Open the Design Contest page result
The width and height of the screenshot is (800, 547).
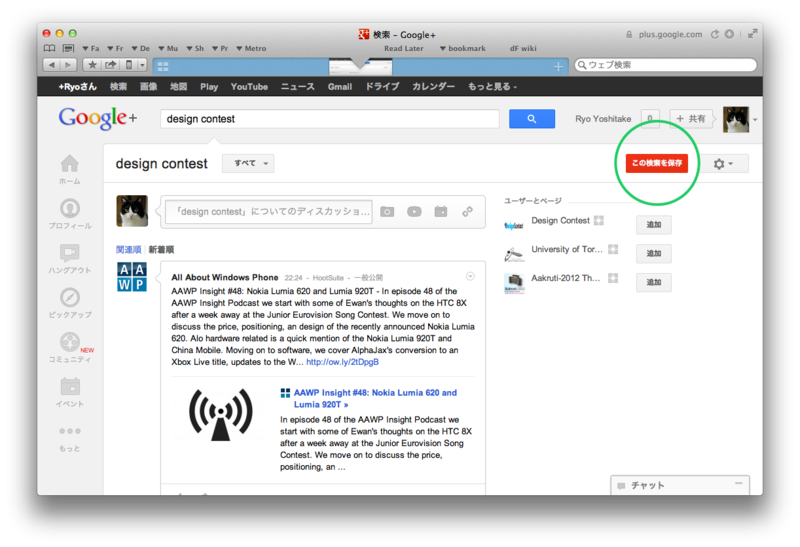point(560,220)
